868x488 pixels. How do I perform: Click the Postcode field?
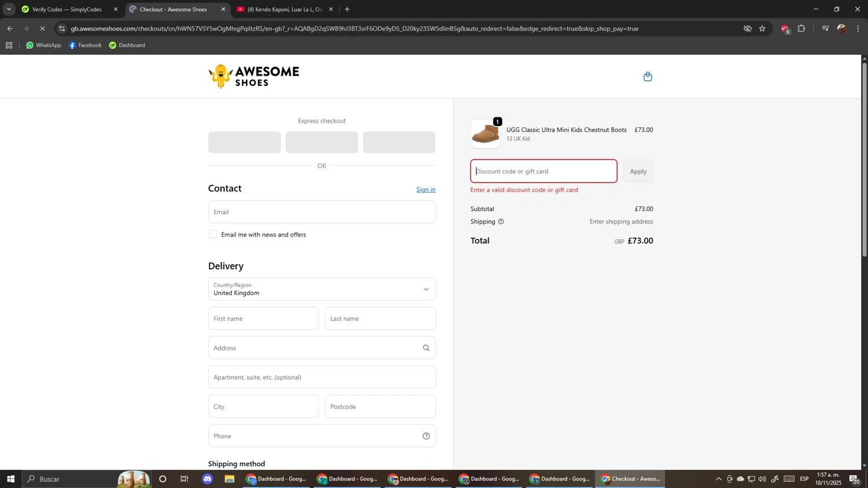pos(380,406)
